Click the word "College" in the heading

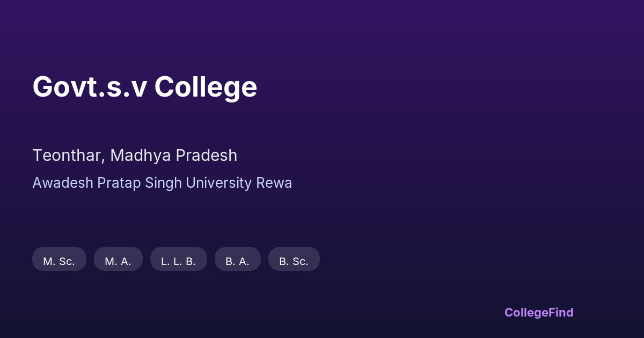[x=206, y=87]
